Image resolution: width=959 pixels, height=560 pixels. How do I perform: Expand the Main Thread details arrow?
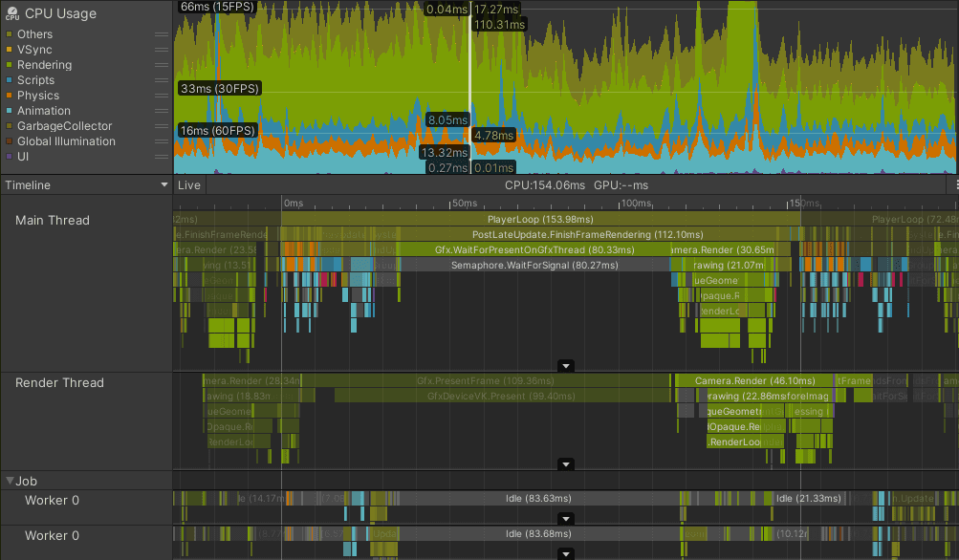pos(565,366)
